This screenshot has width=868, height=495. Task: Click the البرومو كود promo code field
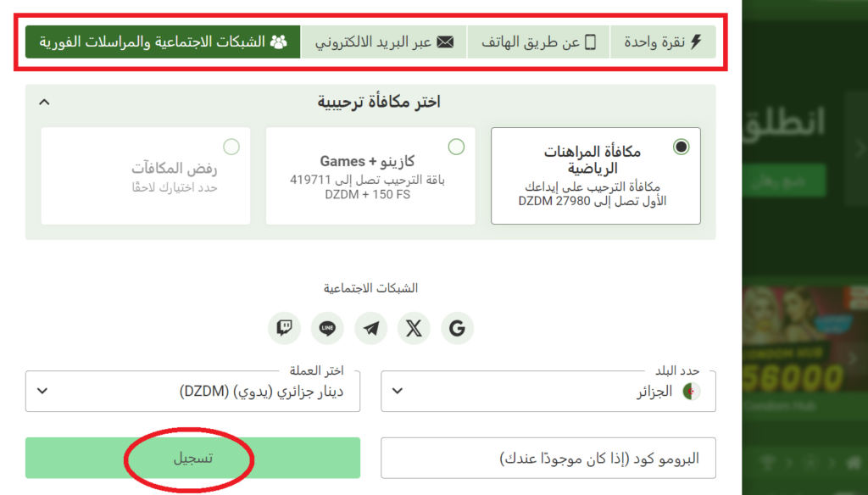pyautogui.click(x=548, y=458)
